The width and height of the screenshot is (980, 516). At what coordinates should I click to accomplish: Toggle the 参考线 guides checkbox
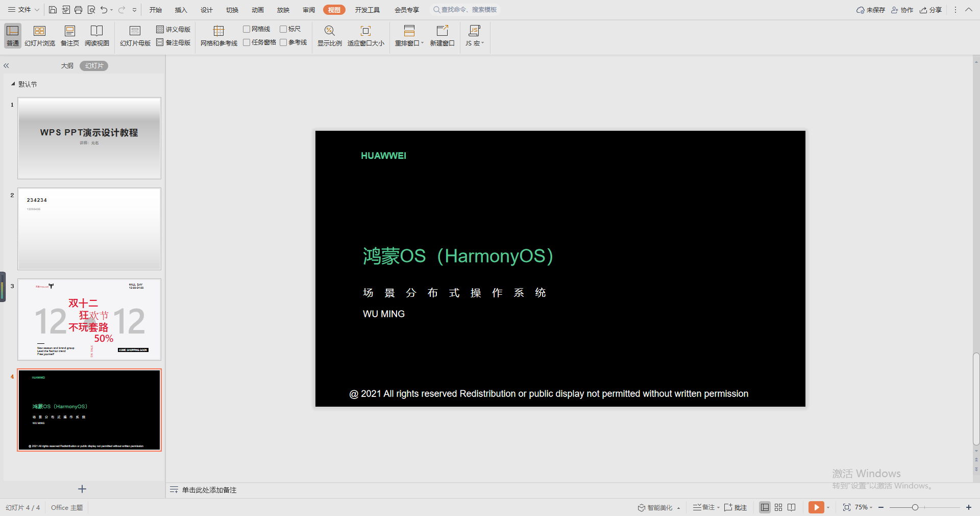(283, 42)
